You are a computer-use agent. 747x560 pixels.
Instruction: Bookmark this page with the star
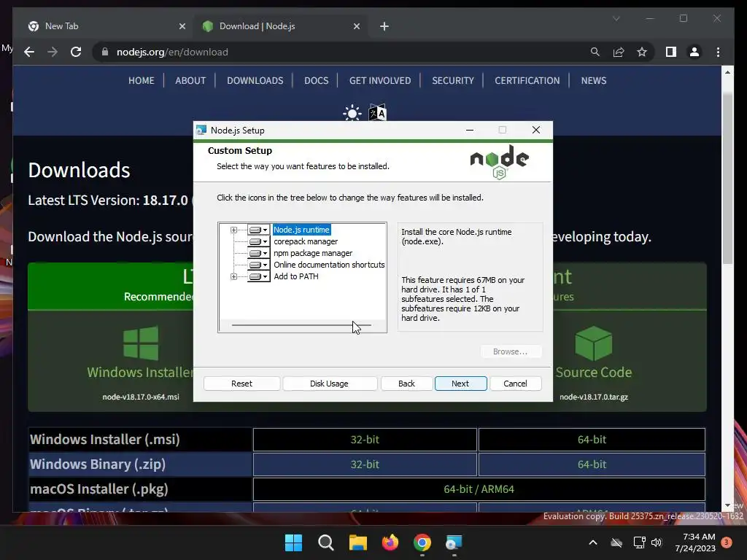642,52
